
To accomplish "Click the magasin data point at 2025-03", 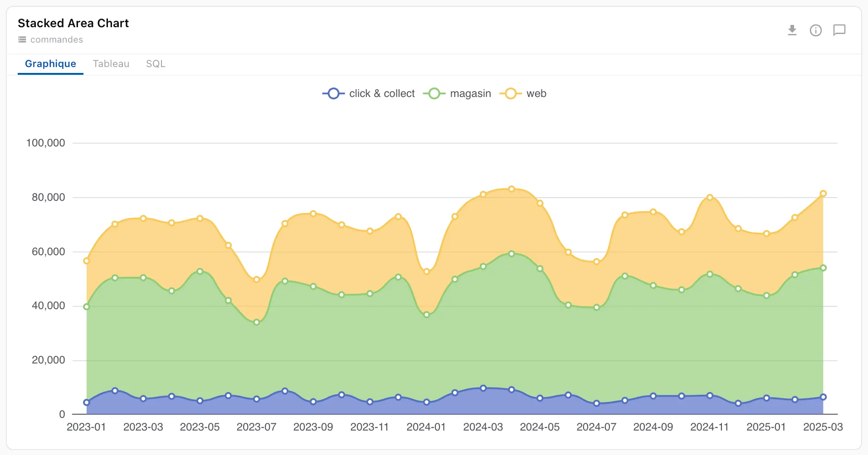I will click(x=823, y=268).
